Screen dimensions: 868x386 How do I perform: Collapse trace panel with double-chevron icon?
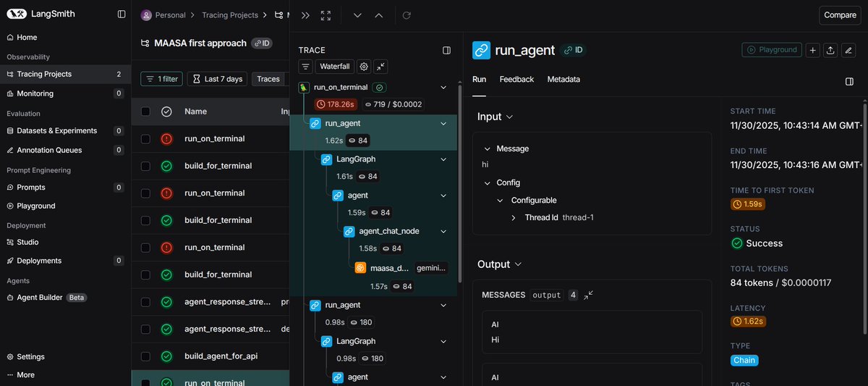305,15
